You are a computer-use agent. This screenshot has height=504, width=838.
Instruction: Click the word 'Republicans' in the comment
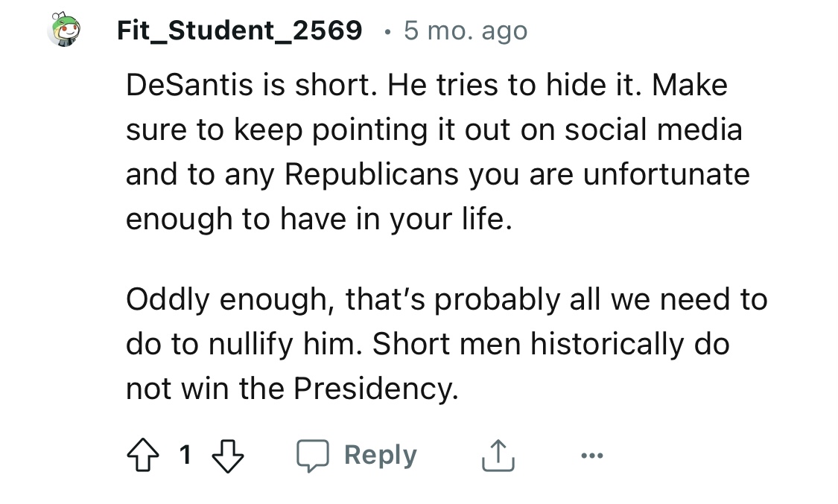coord(372,174)
